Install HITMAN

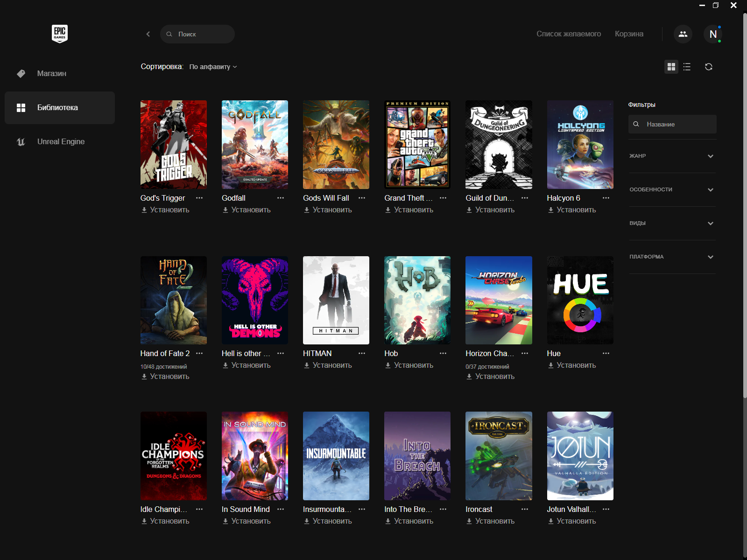(x=328, y=365)
